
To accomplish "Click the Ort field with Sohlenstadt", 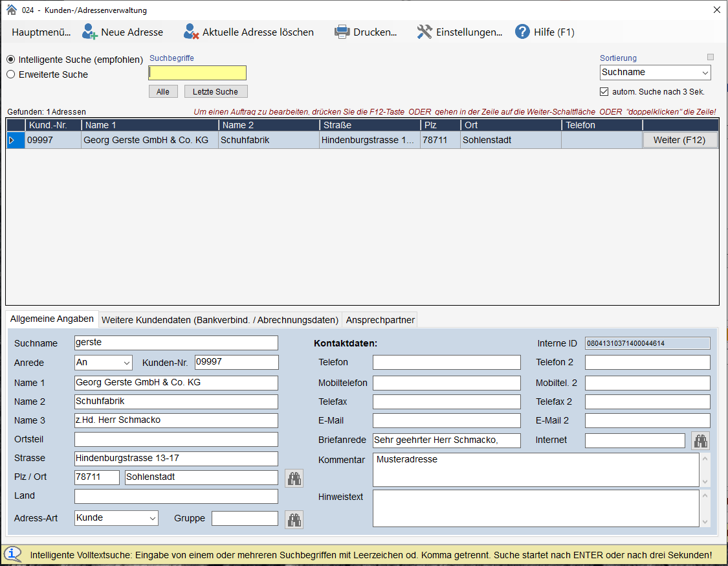I will [x=201, y=477].
